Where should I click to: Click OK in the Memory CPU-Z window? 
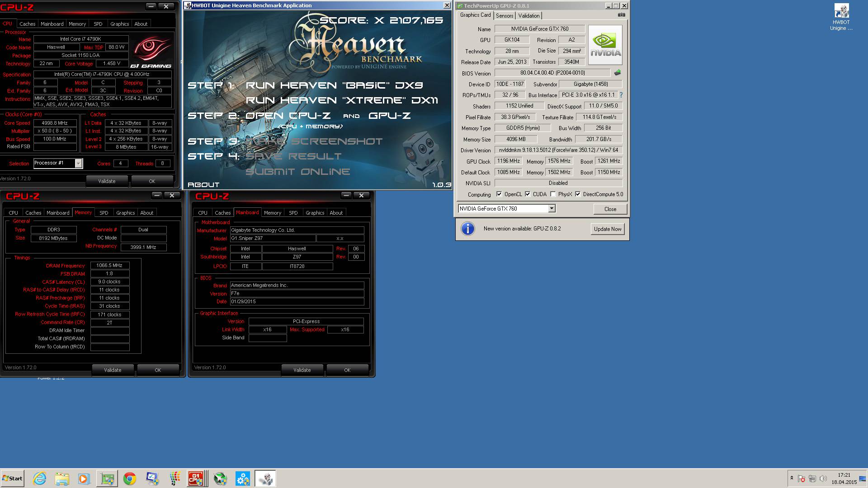(158, 370)
